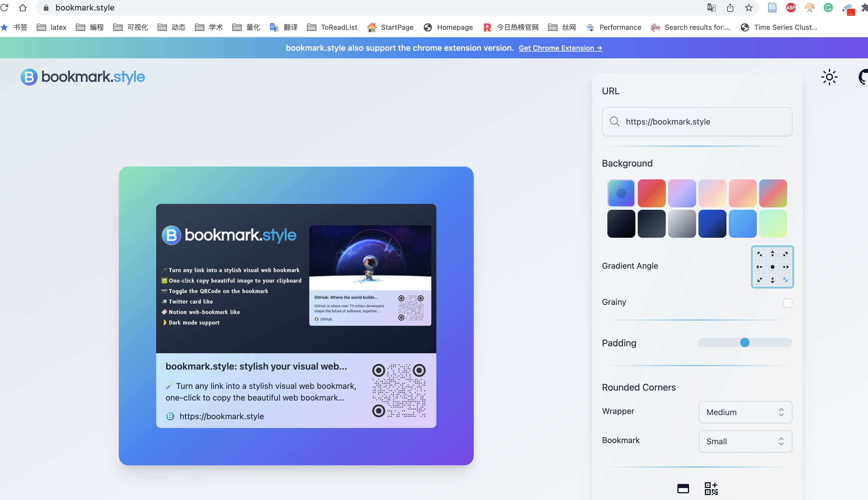Pick the sky blue background swatch
Image resolution: width=868 pixels, height=500 pixels.
pos(742,223)
